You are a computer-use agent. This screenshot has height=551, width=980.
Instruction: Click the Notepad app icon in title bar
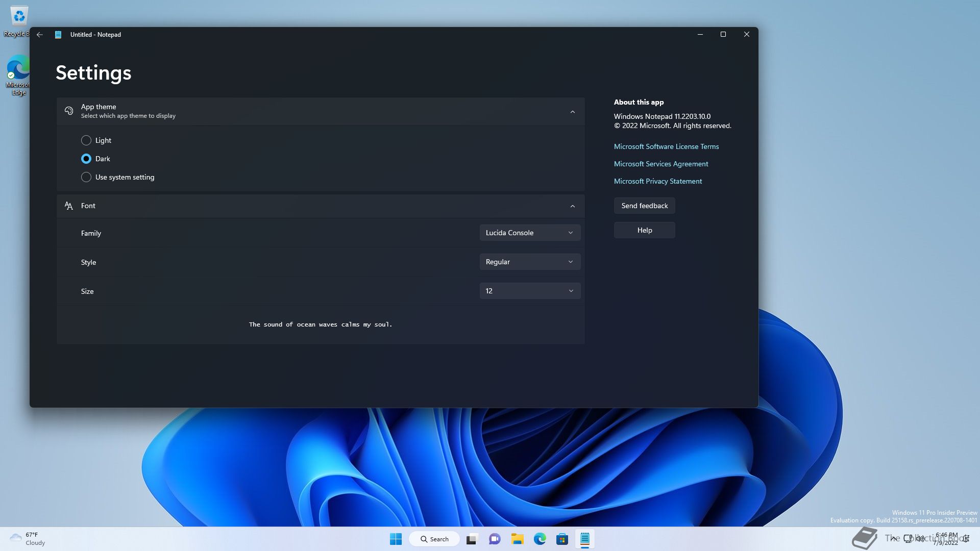pos(58,35)
